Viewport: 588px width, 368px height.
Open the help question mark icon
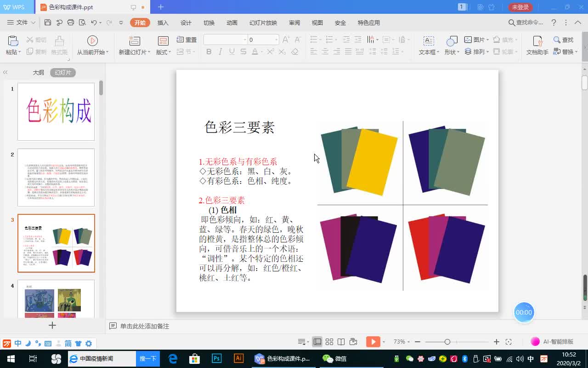pyautogui.click(x=554, y=23)
